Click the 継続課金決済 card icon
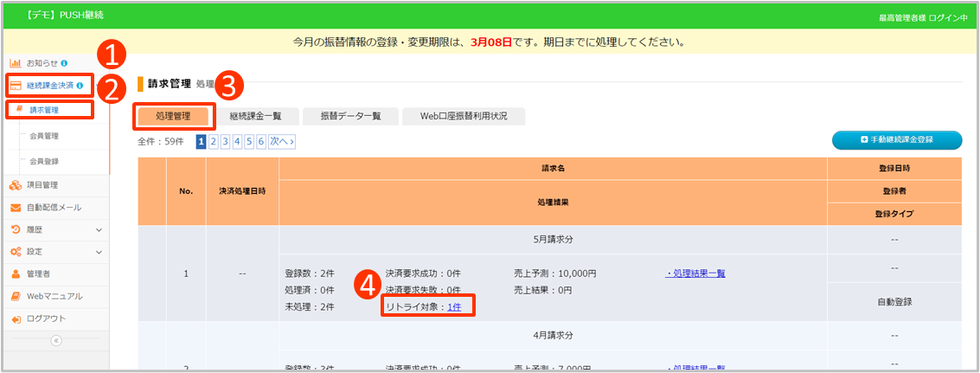 [x=16, y=86]
